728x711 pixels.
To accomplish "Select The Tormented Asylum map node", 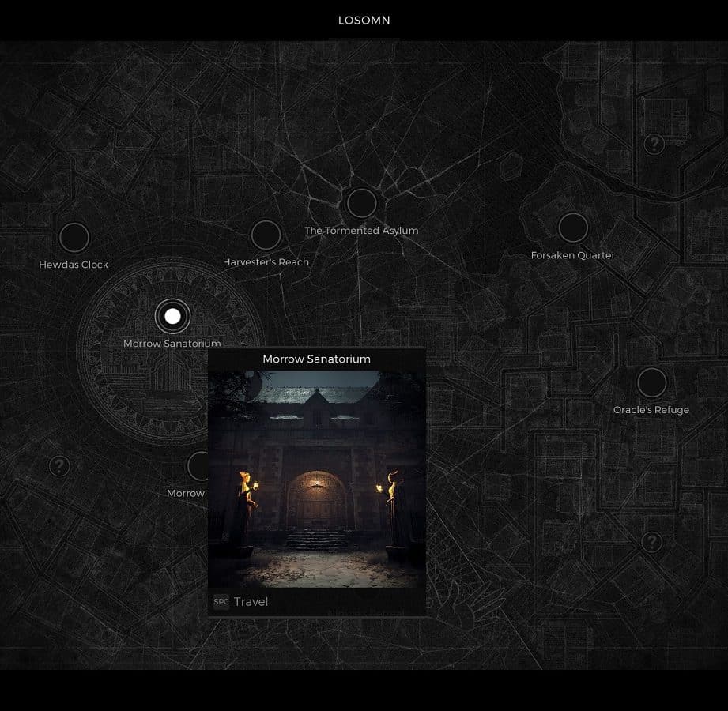I will (362, 203).
